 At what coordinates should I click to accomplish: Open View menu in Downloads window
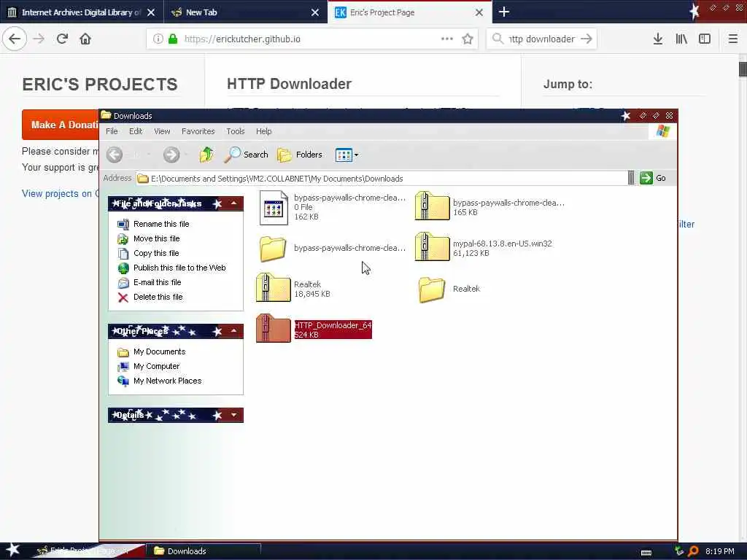tap(162, 131)
